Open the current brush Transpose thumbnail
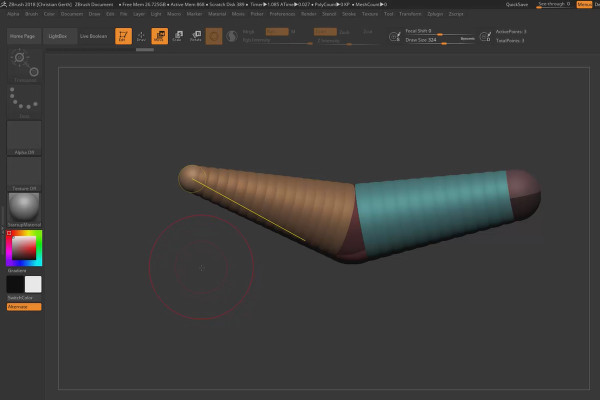The image size is (600, 400). click(24, 66)
